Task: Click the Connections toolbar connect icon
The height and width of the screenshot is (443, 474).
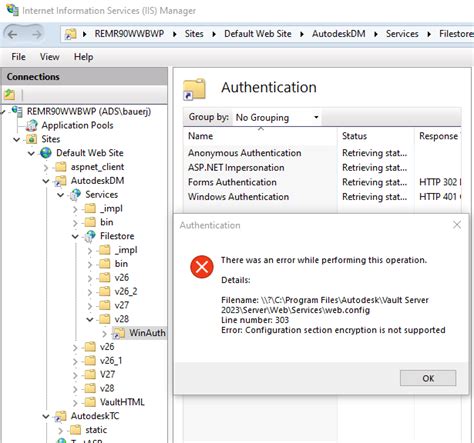Action: 10,95
